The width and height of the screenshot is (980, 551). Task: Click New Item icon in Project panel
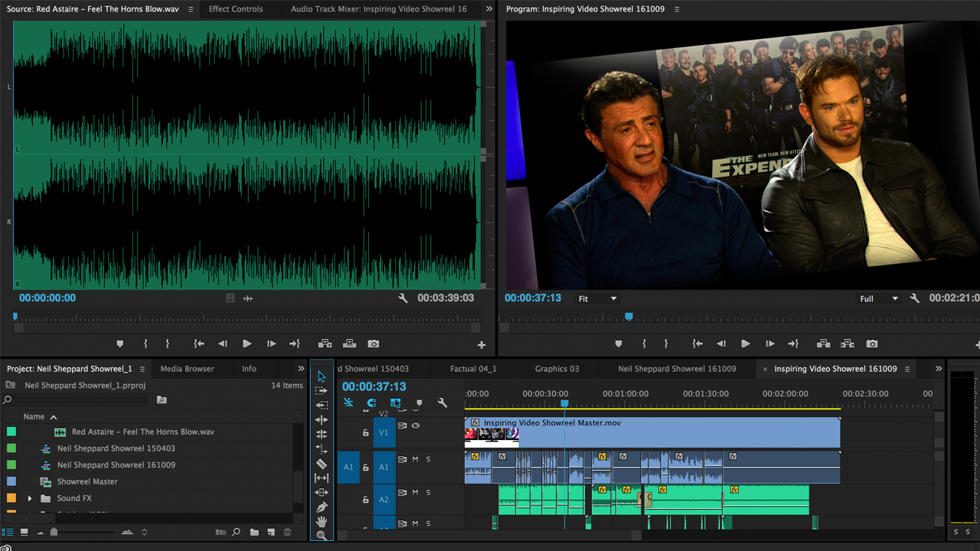click(x=271, y=532)
